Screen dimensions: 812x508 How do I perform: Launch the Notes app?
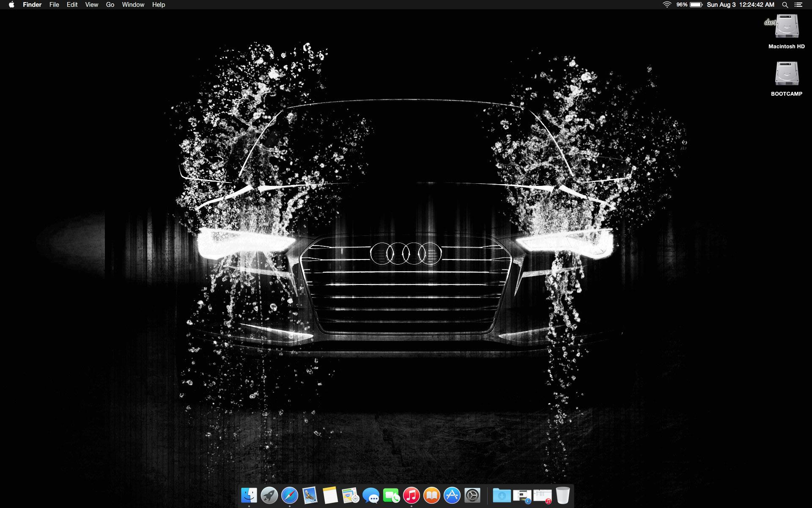pyautogui.click(x=330, y=495)
